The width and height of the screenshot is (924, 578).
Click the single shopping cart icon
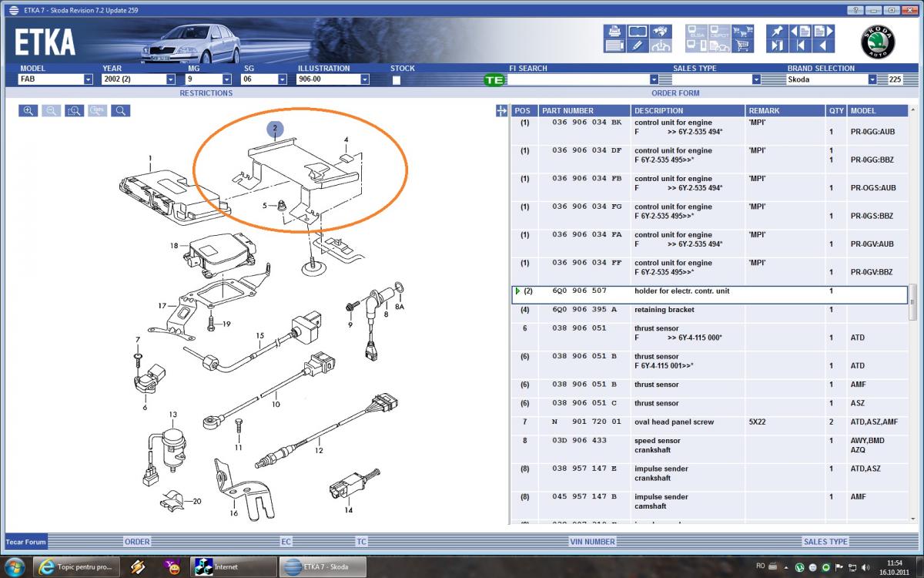(742, 45)
